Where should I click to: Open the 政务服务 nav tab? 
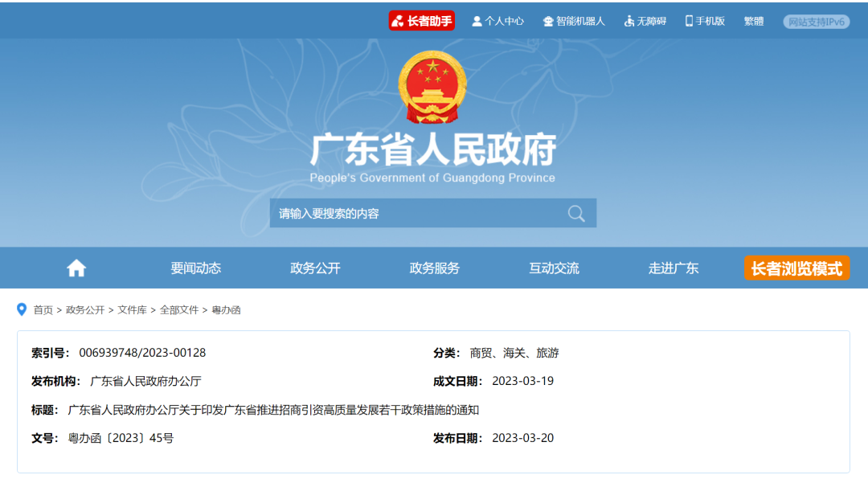(435, 268)
